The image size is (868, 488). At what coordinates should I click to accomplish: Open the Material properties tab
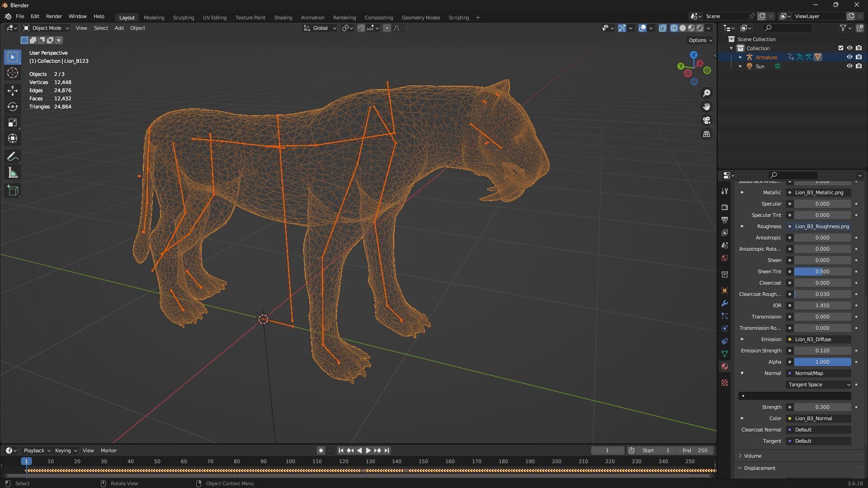(x=725, y=366)
